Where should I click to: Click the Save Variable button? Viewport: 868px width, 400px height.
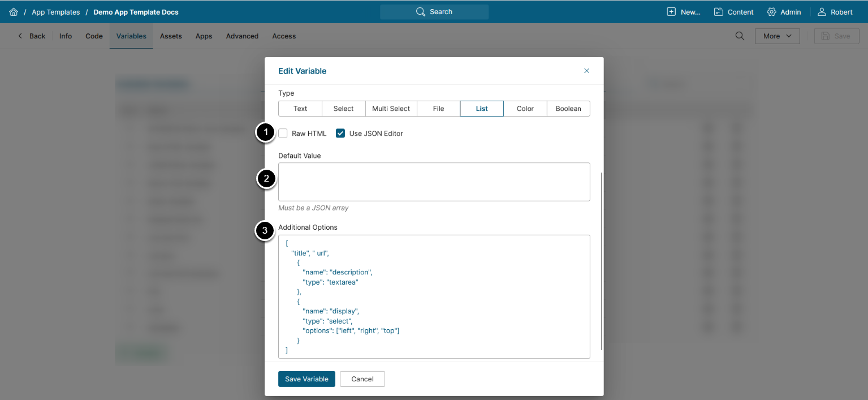pos(306,379)
